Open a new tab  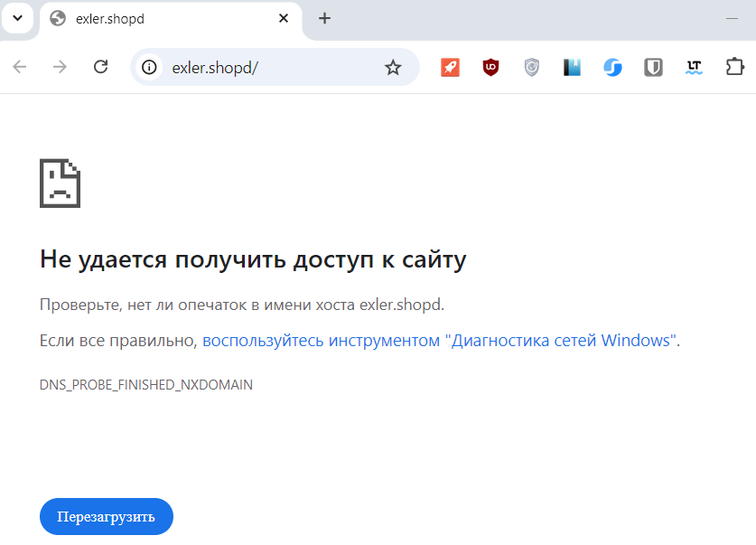tap(325, 18)
